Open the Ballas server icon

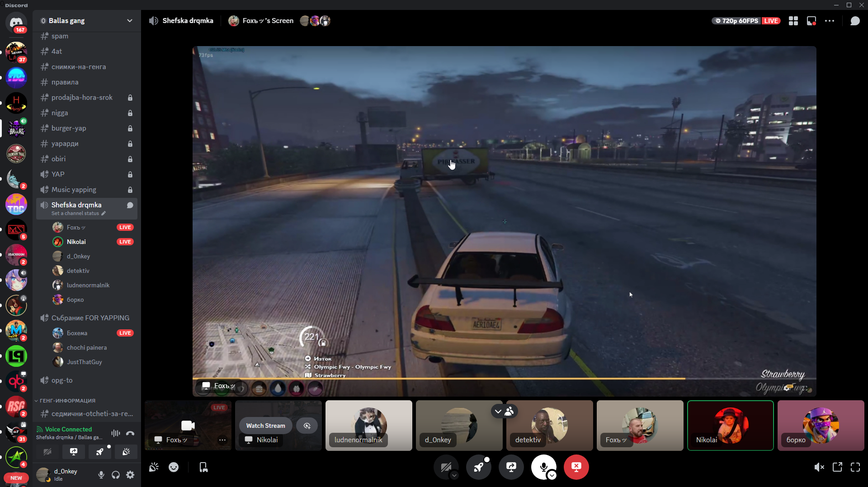pos(16,128)
